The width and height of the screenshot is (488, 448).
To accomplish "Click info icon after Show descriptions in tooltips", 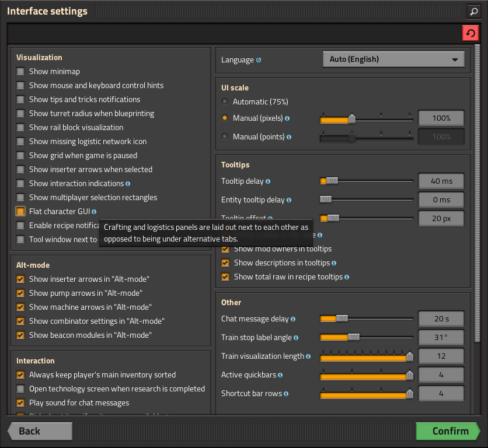I will [334, 263].
